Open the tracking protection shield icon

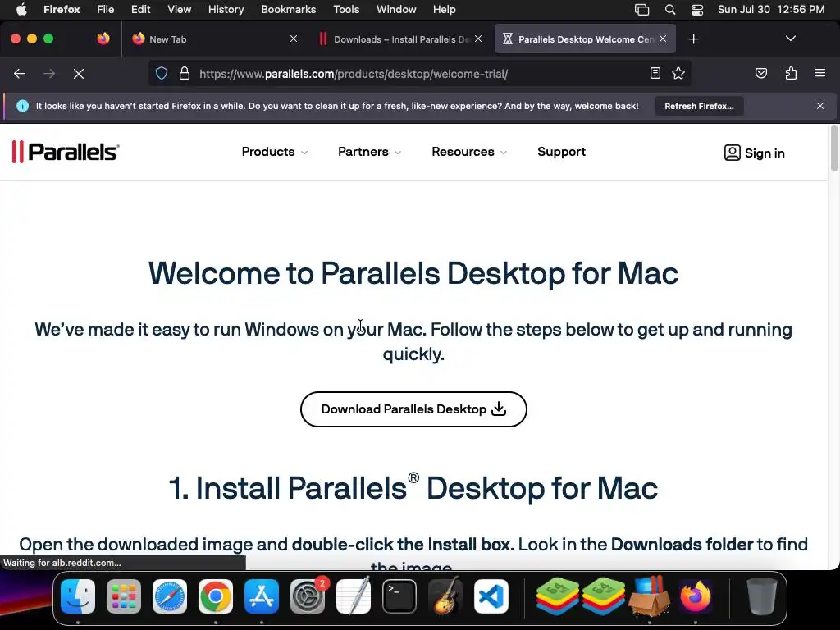[x=162, y=73]
